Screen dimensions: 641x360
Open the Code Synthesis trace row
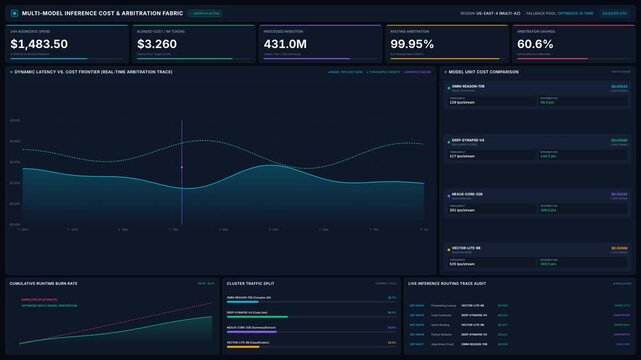520,315
